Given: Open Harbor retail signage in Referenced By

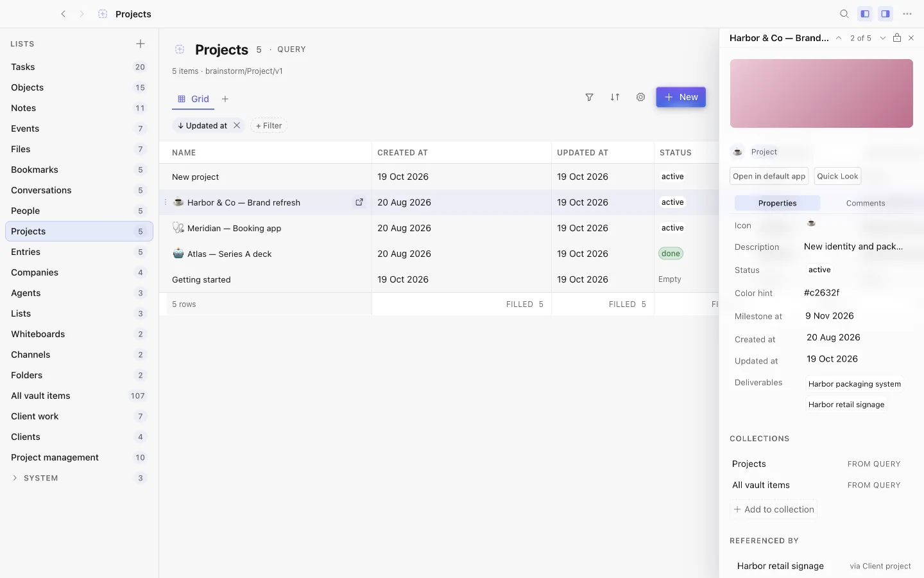Looking at the screenshot, I should click(780, 566).
